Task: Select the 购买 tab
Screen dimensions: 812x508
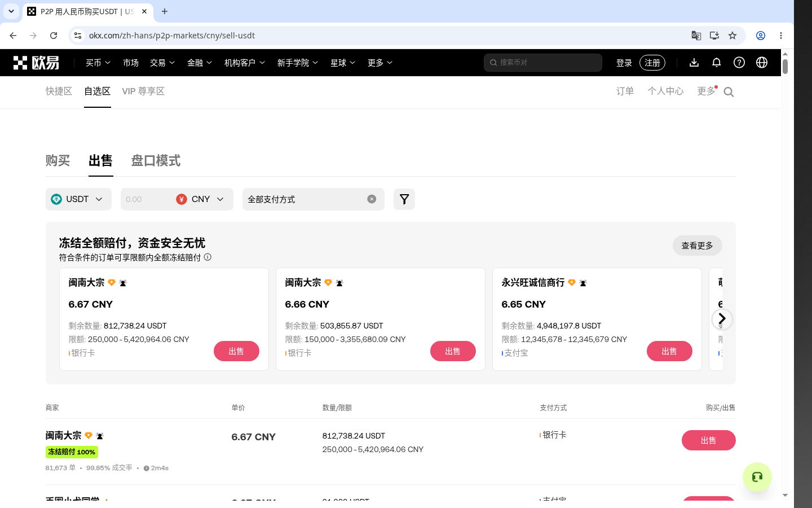Action: 58,161
